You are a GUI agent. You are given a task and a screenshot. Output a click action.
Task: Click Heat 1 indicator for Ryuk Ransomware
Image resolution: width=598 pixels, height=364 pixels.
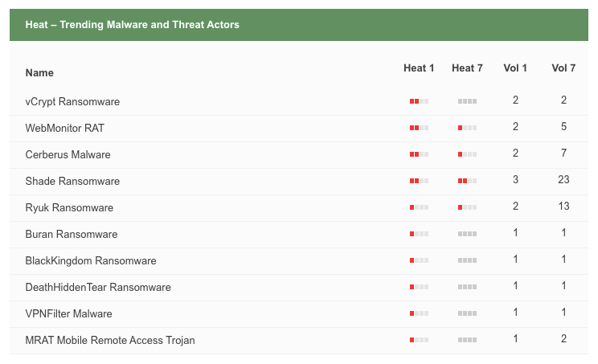pyautogui.click(x=419, y=207)
